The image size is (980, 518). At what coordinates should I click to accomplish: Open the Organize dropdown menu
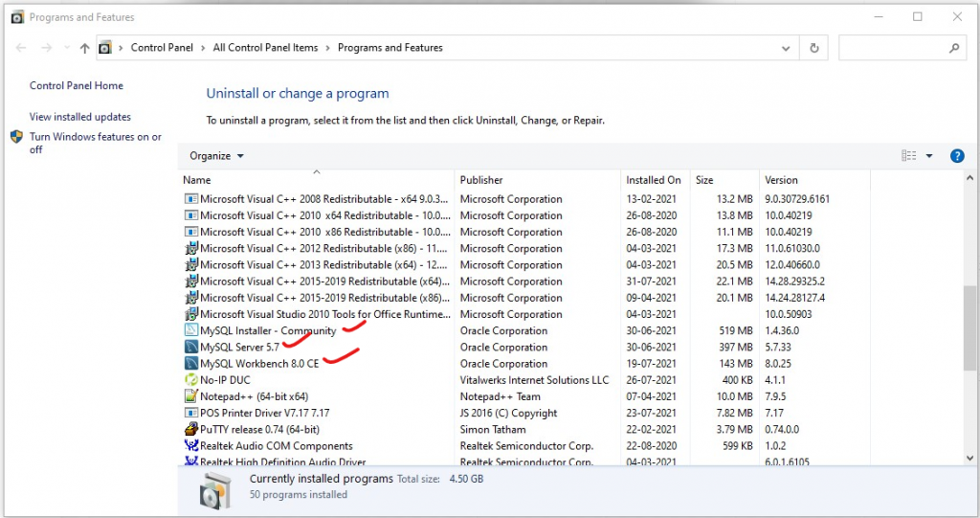pos(216,156)
